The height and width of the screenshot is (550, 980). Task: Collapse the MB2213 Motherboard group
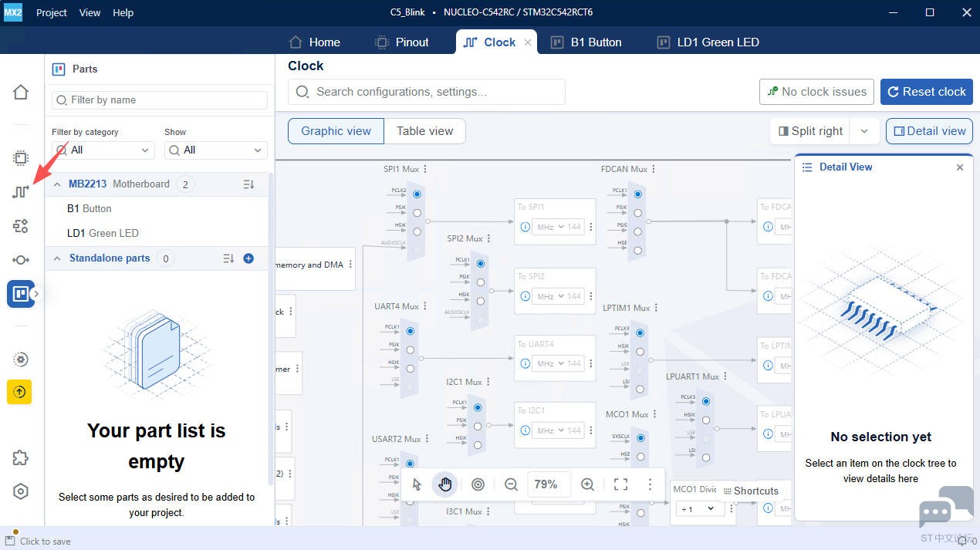point(57,184)
